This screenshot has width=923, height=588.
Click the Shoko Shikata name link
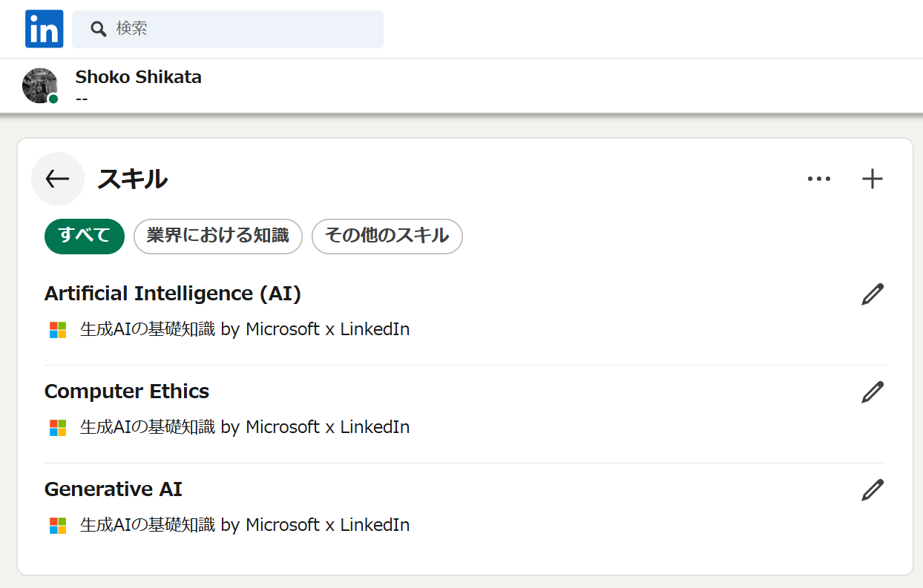(138, 77)
